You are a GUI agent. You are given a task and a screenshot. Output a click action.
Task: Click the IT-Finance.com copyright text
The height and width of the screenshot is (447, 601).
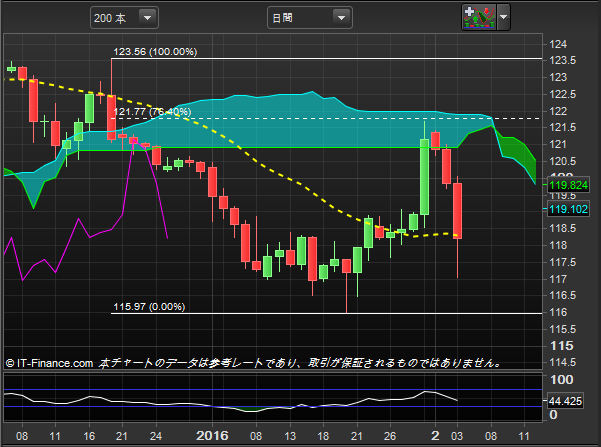(49, 363)
